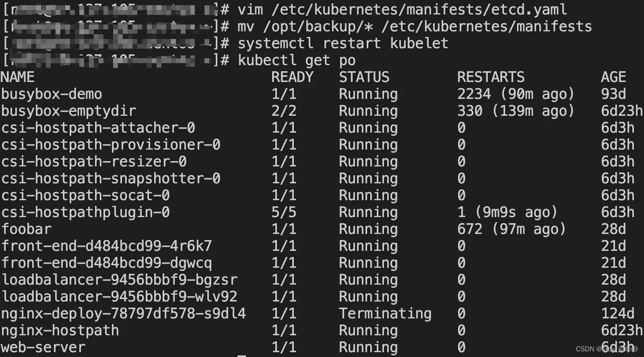Click the busybox-demo pod name

click(x=52, y=94)
